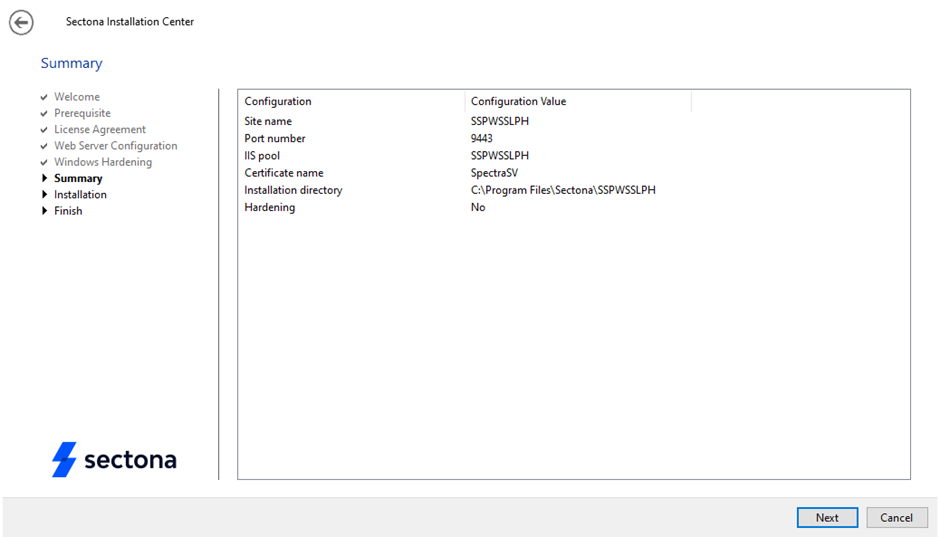Select the Windows Hardening step
940x537 pixels.
103,162
